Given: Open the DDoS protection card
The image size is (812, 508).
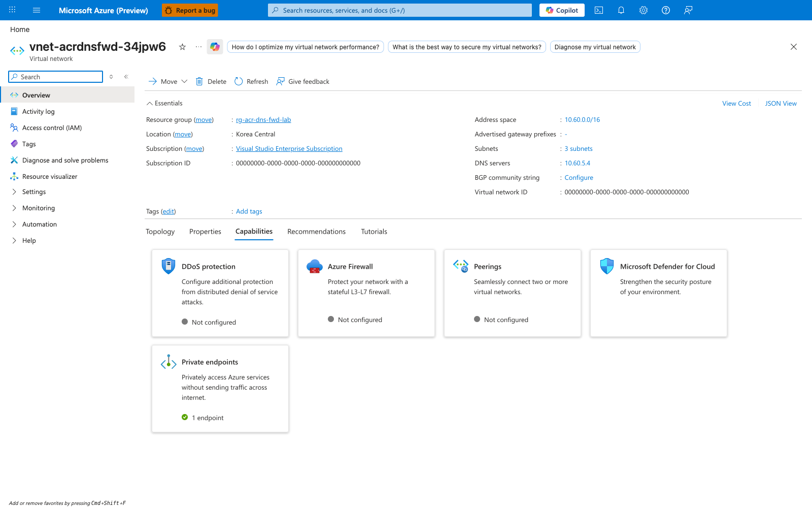Looking at the screenshot, I should (x=220, y=293).
